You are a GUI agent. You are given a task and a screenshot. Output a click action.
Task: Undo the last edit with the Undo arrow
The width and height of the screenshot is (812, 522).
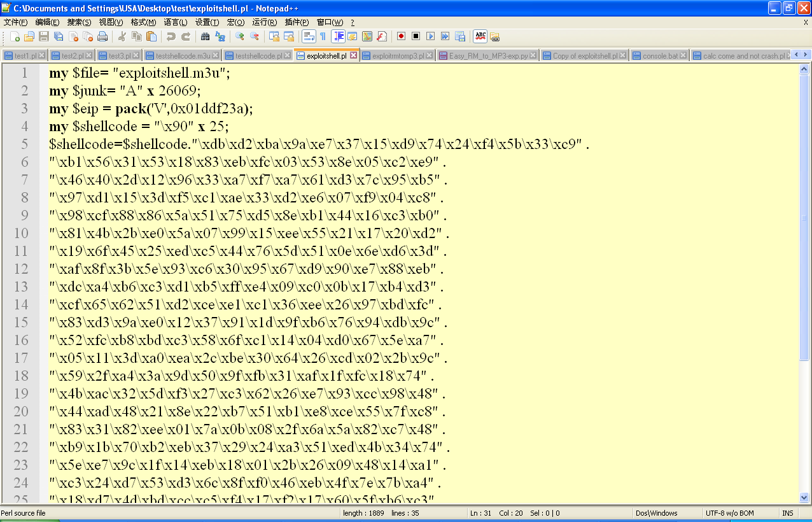pyautogui.click(x=171, y=36)
